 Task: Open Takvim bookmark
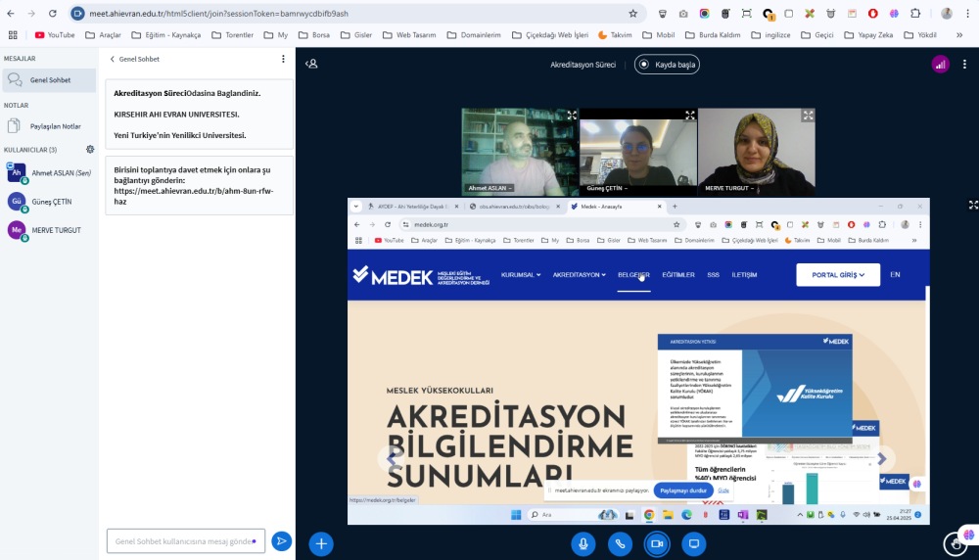(x=615, y=35)
